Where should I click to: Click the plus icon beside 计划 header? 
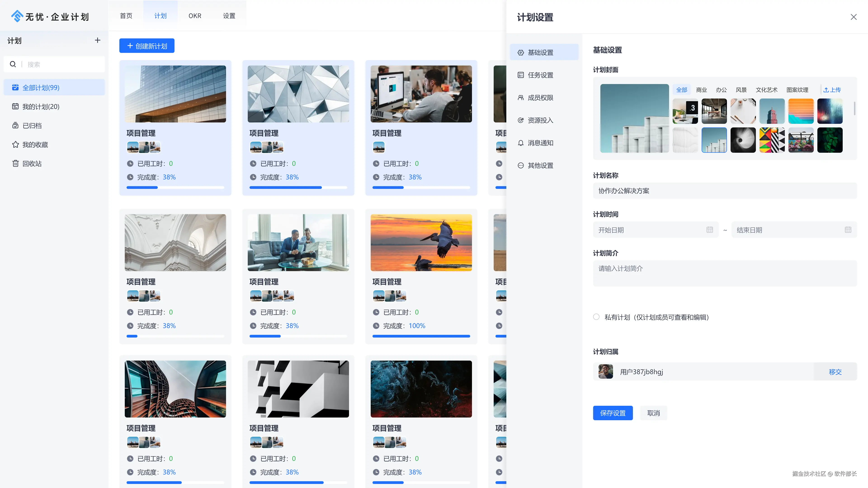coord(97,40)
